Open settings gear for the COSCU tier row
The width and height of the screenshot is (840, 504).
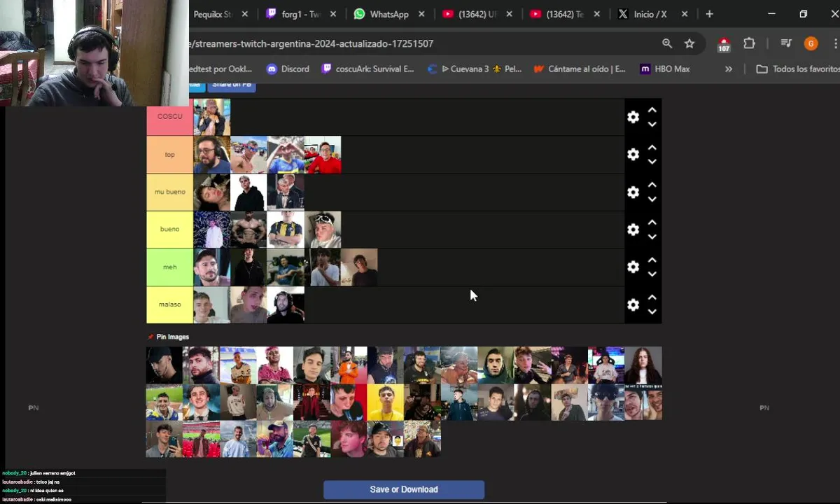tap(633, 118)
